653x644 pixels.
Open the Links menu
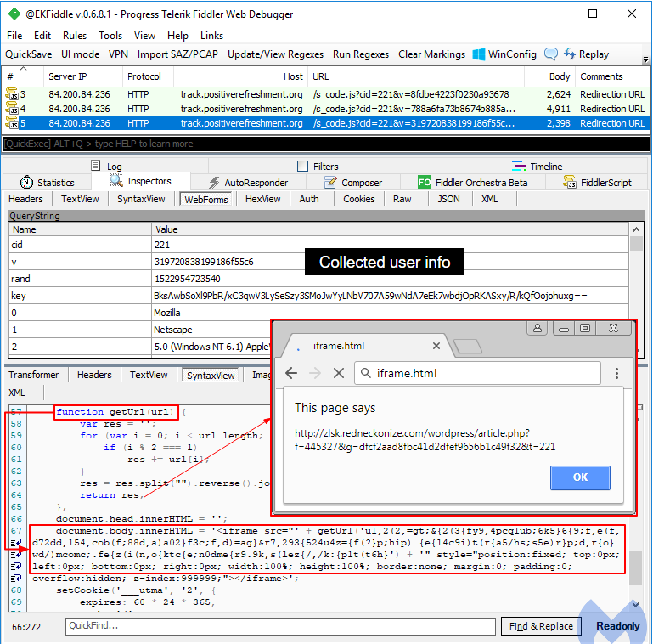(211, 36)
